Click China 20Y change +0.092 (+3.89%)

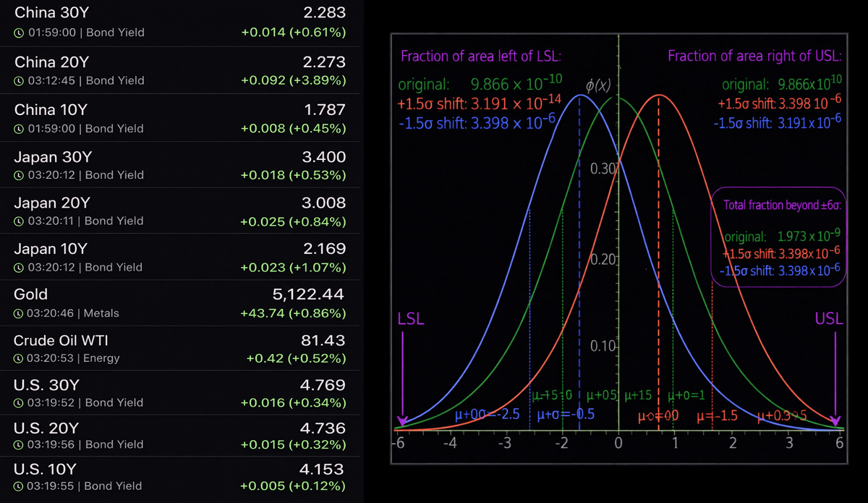click(293, 80)
